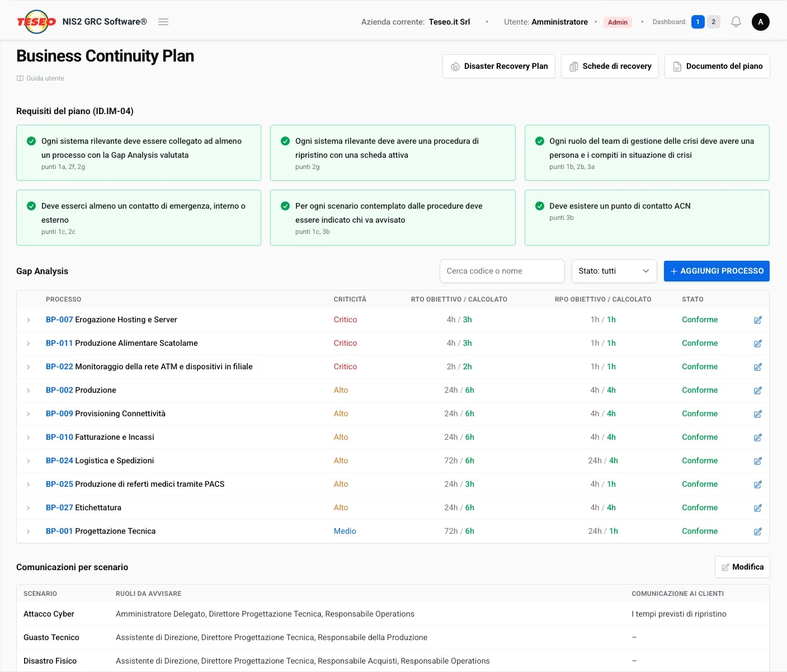
Task: Click the company name Teseo.it Srl
Action: (x=449, y=22)
